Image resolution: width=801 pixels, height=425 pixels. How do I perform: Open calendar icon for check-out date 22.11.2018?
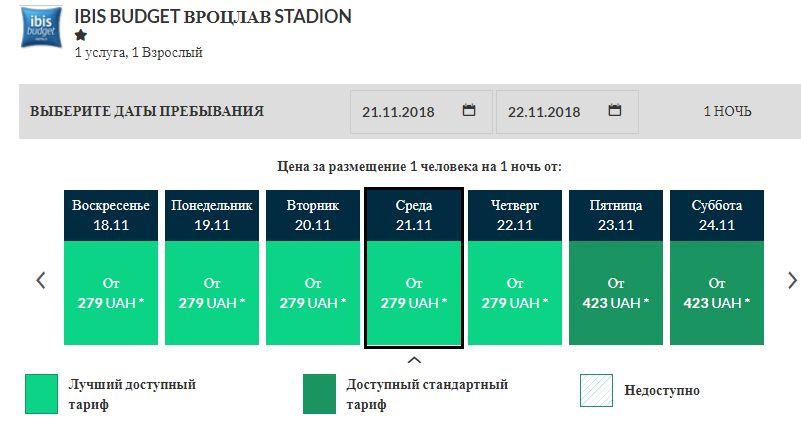point(615,111)
